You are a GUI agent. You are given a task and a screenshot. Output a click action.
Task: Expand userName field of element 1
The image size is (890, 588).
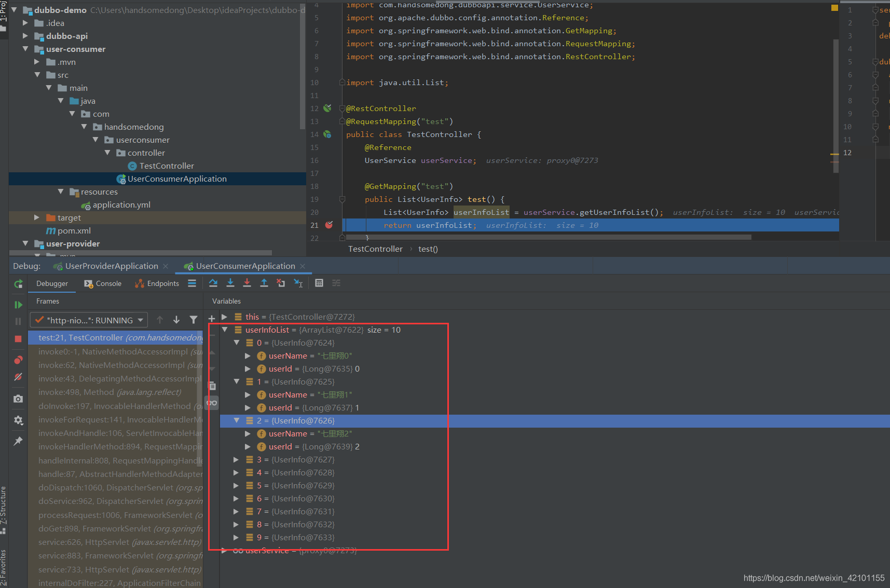pos(248,394)
